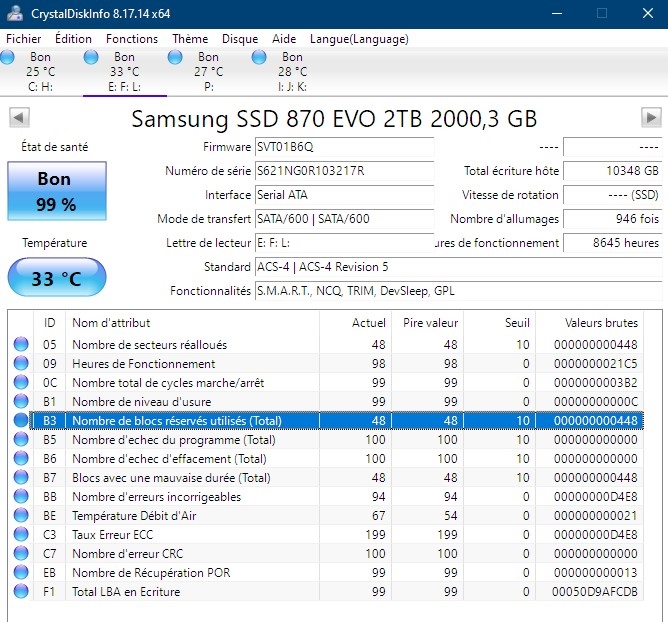Select row Taux Erreur ECC
The width and height of the screenshot is (668, 622).
pyautogui.click(x=325, y=534)
